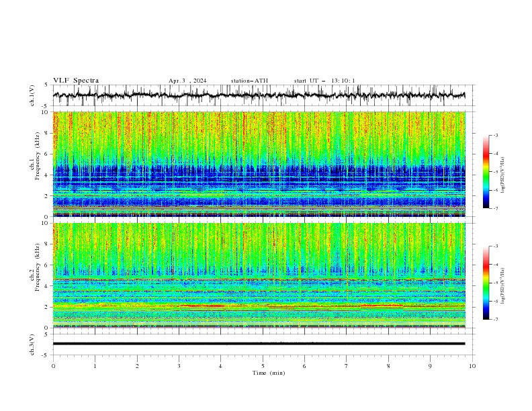532x411 pixels.
Task: Select the "Apr. 3 , 2024" date text
Action: pyautogui.click(x=187, y=81)
